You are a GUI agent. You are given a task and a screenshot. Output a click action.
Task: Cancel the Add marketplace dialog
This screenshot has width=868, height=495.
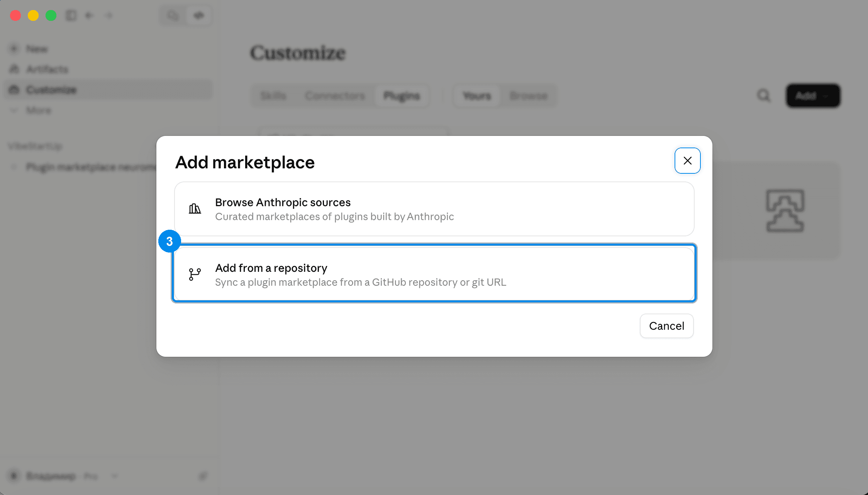666,326
